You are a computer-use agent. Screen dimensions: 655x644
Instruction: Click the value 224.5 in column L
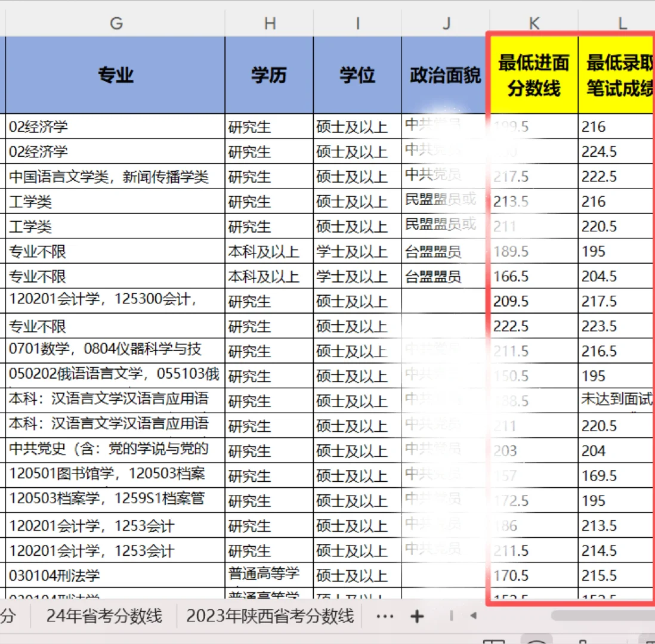pyautogui.click(x=616, y=151)
